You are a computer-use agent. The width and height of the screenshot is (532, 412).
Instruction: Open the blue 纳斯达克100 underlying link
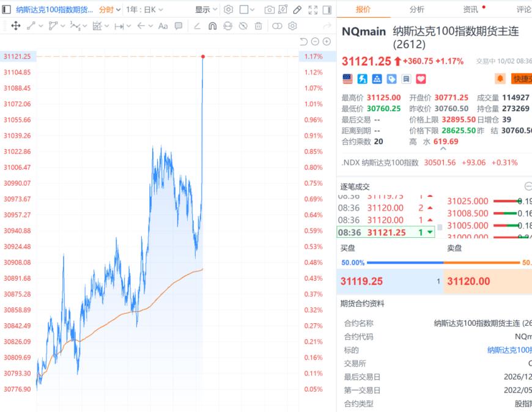point(509,350)
